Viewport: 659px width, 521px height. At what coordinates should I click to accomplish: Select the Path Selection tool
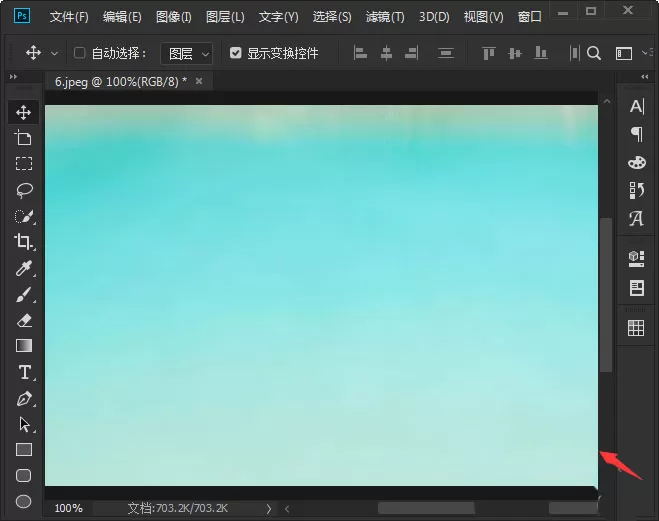pyautogui.click(x=24, y=424)
